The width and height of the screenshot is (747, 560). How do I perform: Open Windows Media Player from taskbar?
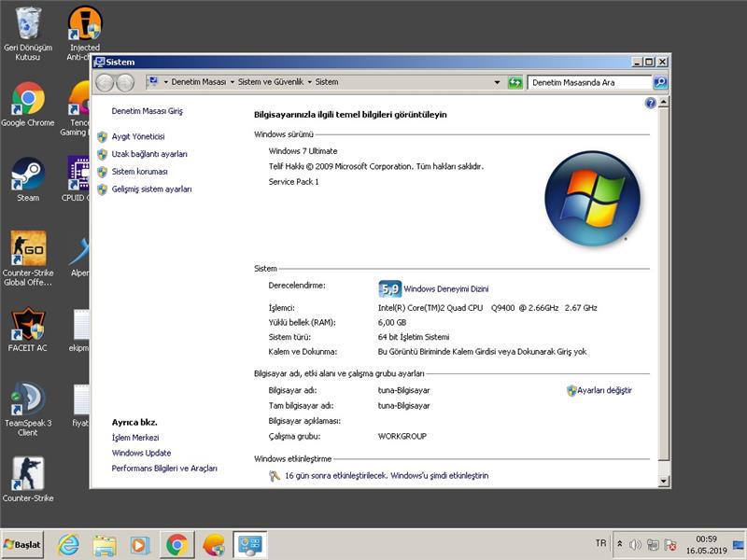click(140, 544)
